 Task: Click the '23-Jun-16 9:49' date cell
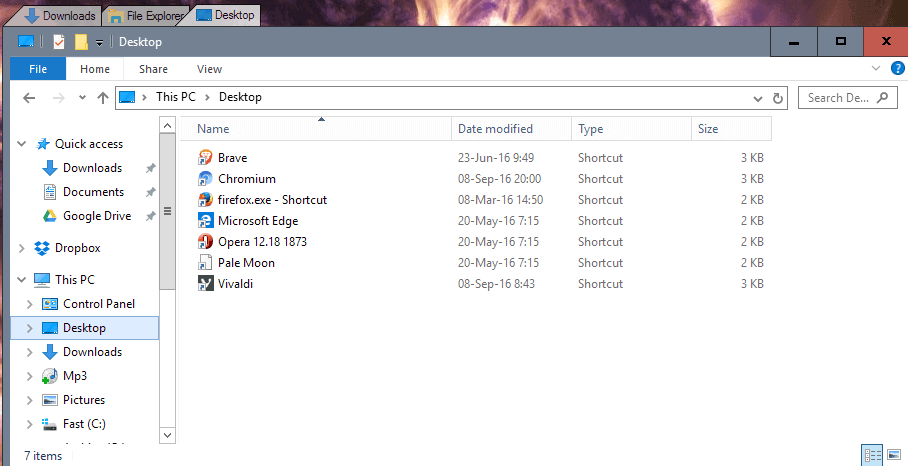click(x=496, y=158)
